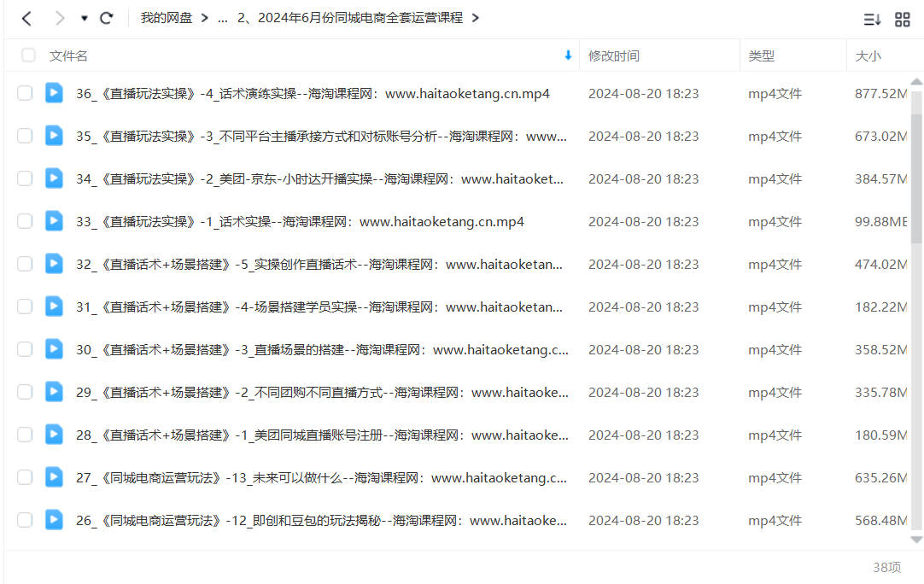
Task: Check the box for file 32_实操创作直播话术
Action: point(25,264)
